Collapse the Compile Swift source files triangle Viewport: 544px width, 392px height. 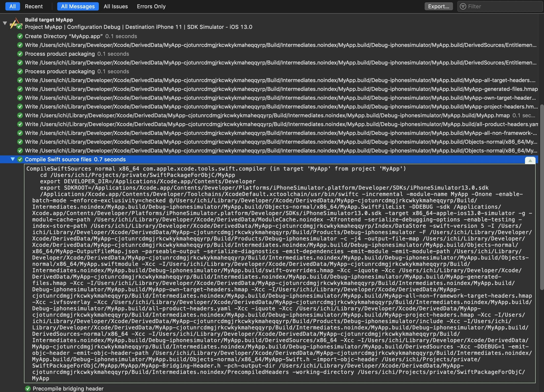(13, 159)
